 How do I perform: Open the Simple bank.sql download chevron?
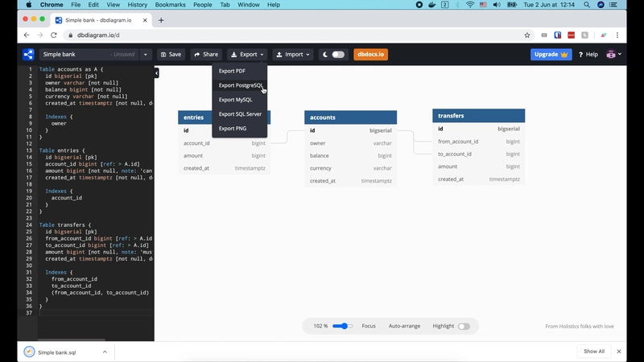pyautogui.click(x=105, y=352)
